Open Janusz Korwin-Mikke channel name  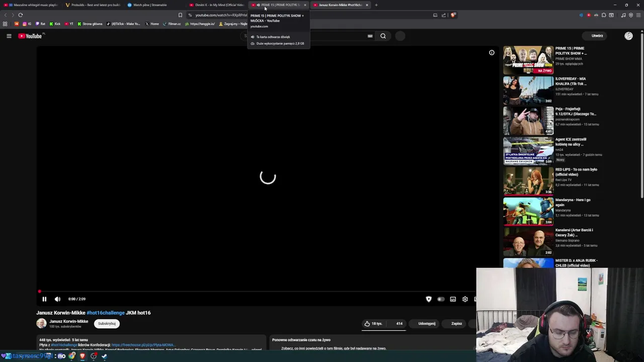click(68, 321)
